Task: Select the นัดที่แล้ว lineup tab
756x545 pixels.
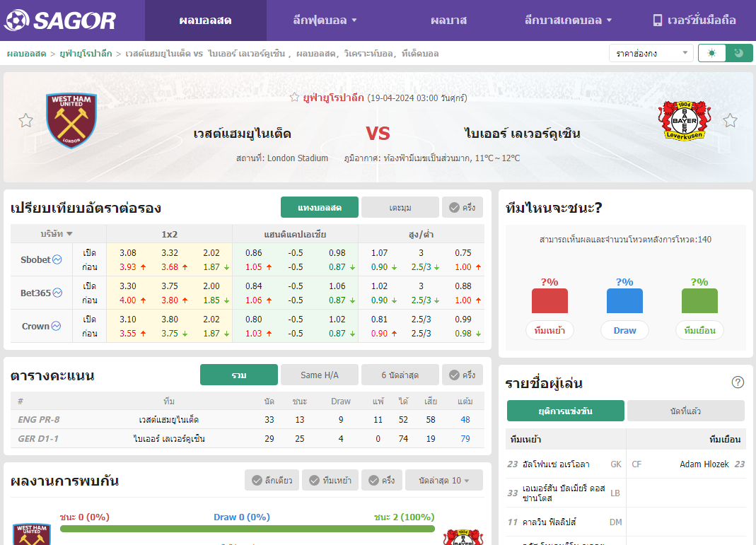Action: [x=685, y=411]
